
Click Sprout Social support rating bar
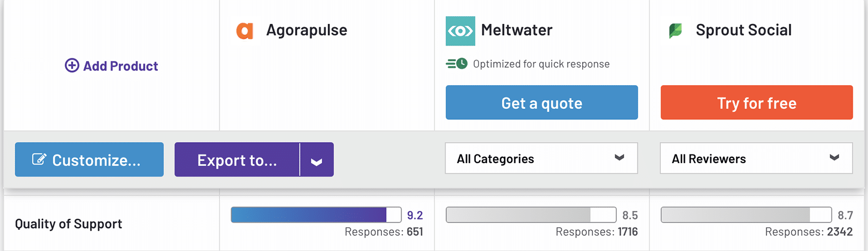tap(746, 215)
